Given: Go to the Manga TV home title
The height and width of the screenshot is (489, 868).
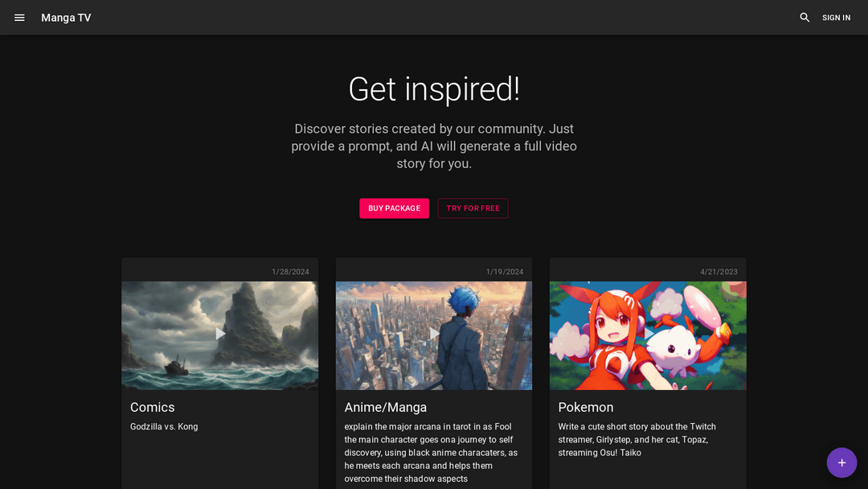Looking at the screenshot, I should [x=66, y=18].
